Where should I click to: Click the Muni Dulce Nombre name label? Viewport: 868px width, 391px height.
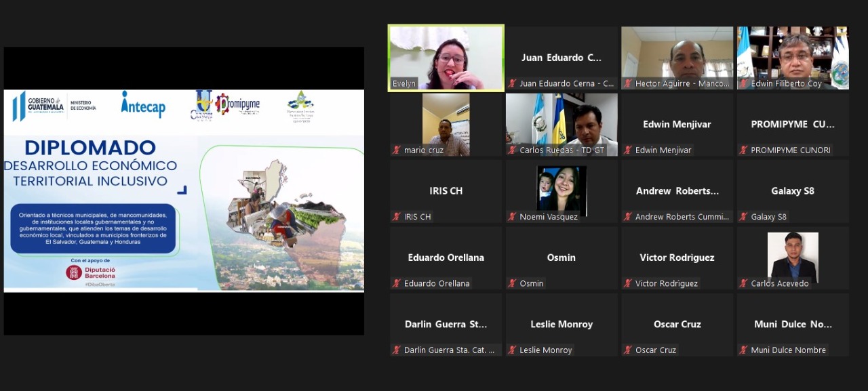[788, 350]
